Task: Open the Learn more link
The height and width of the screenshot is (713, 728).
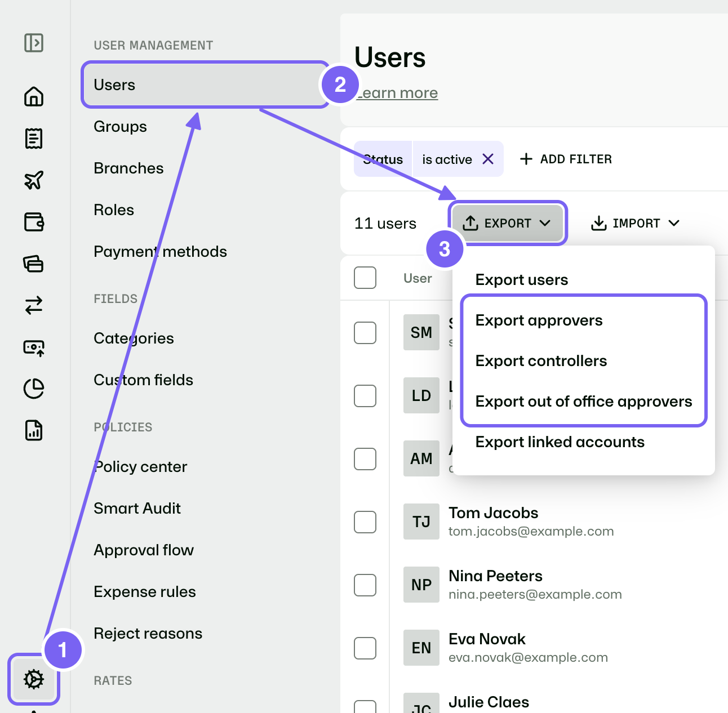Action: coord(397,93)
